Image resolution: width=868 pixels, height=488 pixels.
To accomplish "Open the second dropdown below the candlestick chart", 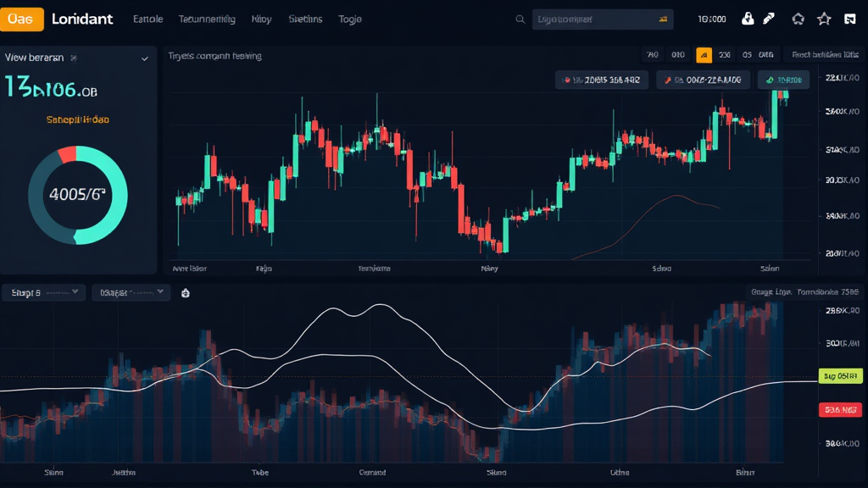I will 131,293.
